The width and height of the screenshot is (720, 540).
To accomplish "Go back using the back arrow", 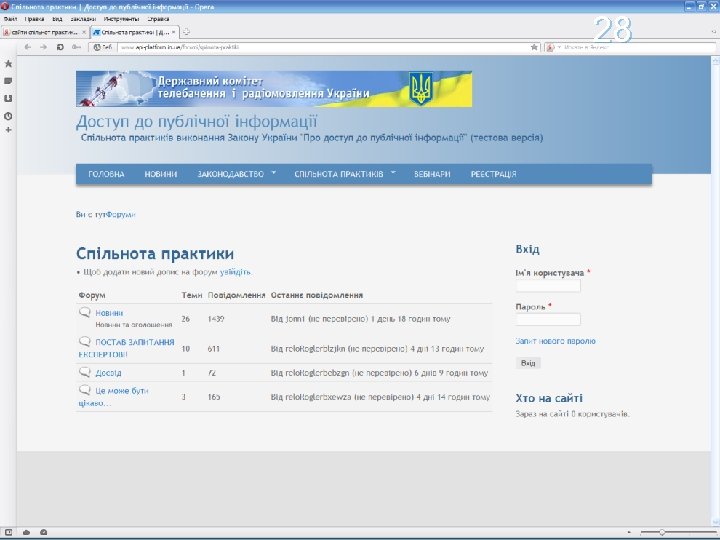I will pos(28,47).
